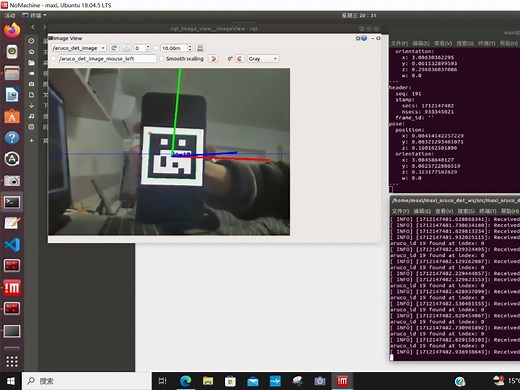Switch to Terminal from the dock
520x390 pixels.
(x=12, y=202)
